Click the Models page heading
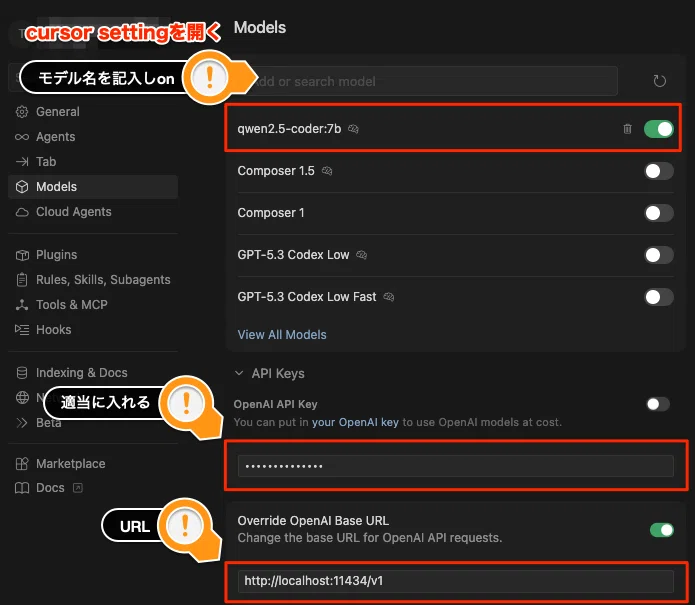 coord(260,27)
